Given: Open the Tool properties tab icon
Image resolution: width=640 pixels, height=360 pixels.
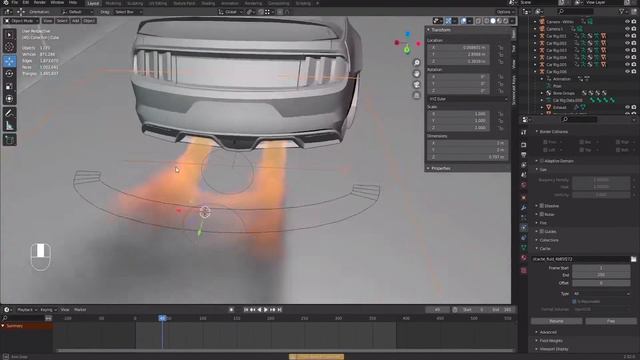Looking at the screenshot, I should click(x=524, y=132).
